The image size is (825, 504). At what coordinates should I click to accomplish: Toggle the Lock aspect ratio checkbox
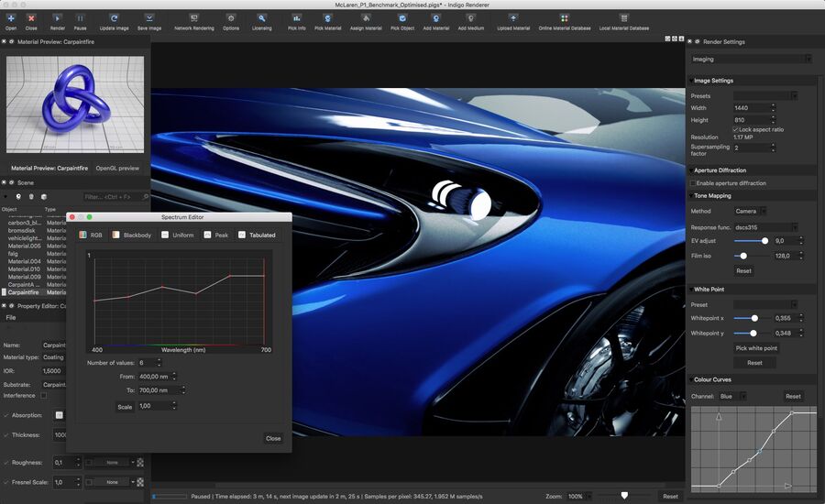(736, 129)
